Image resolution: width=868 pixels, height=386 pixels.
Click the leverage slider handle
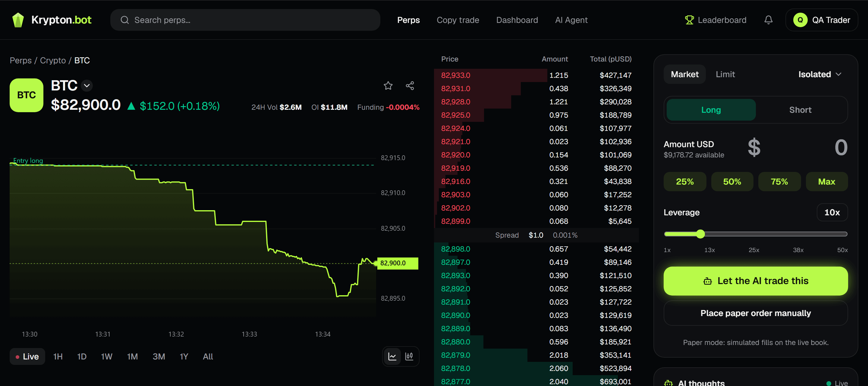click(x=700, y=234)
